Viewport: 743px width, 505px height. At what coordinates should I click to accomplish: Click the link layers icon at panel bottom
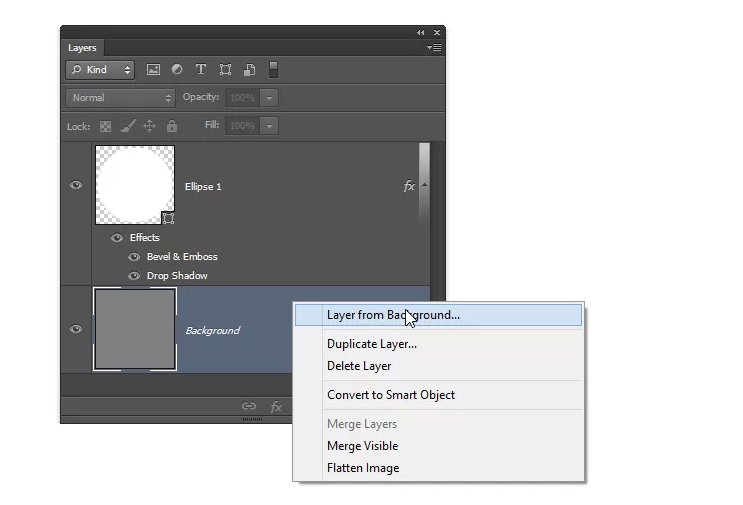(x=249, y=407)
